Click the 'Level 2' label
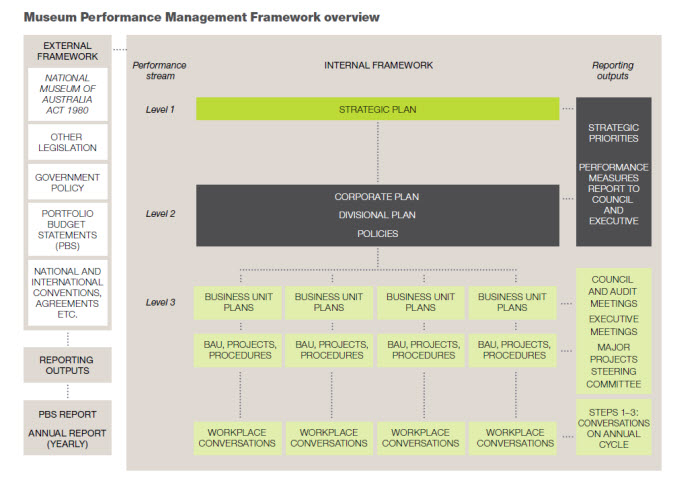The height and width of the screenshot is (484, 685). [x=160, y=214]
